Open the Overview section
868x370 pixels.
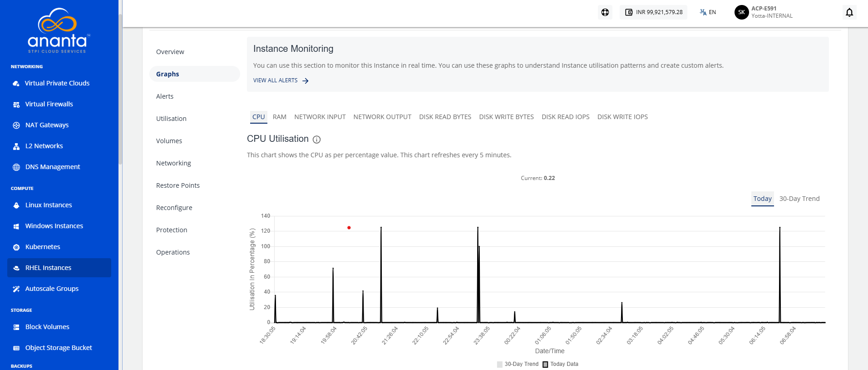(x=170, y=52)
